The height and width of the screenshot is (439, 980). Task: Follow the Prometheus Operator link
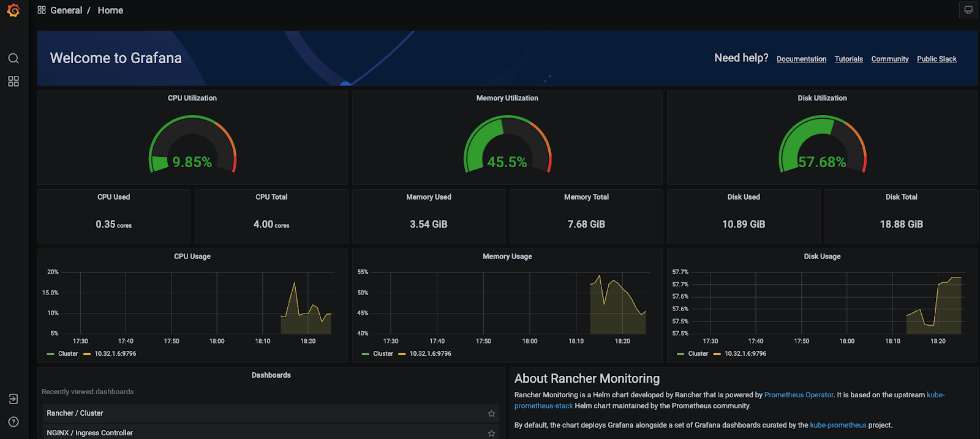799,395
